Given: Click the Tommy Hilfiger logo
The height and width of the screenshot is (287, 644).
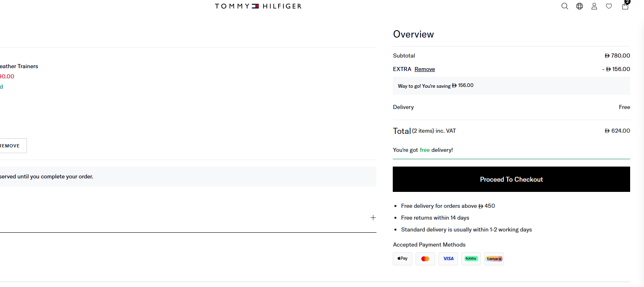Looking at the screenshot, I should [258, 6].
